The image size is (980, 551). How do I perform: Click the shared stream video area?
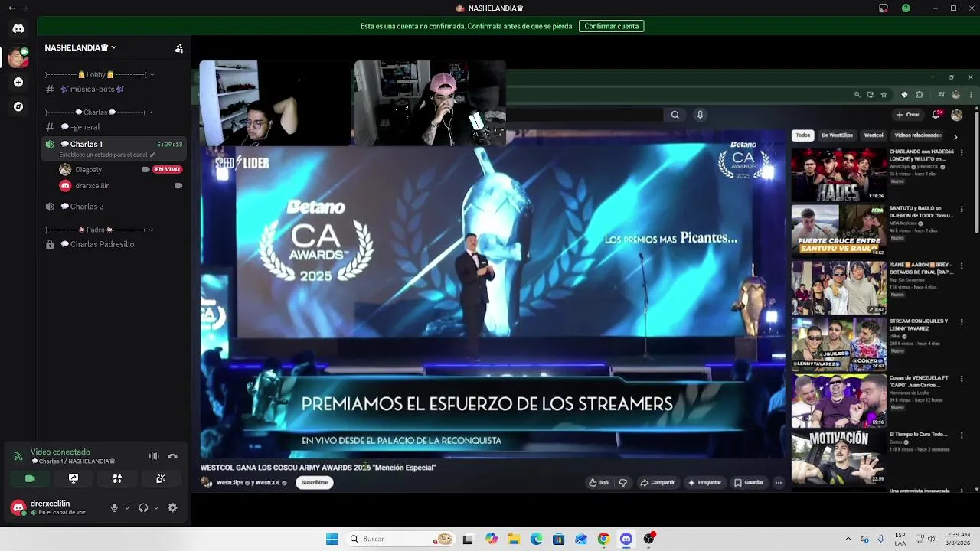pos(493,292)
